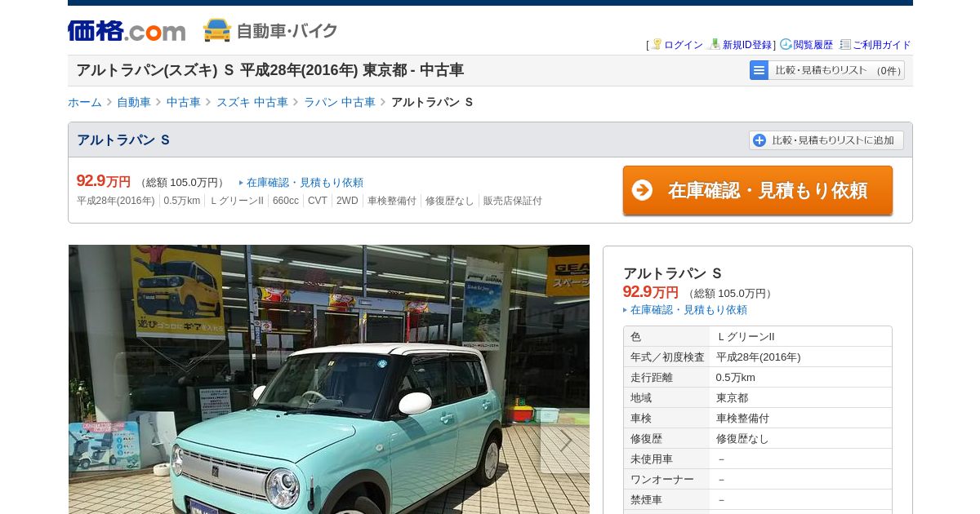Screen dimensions: 980x514
Task: Click 自動車・バイク section title
Action: click(287, 31)
